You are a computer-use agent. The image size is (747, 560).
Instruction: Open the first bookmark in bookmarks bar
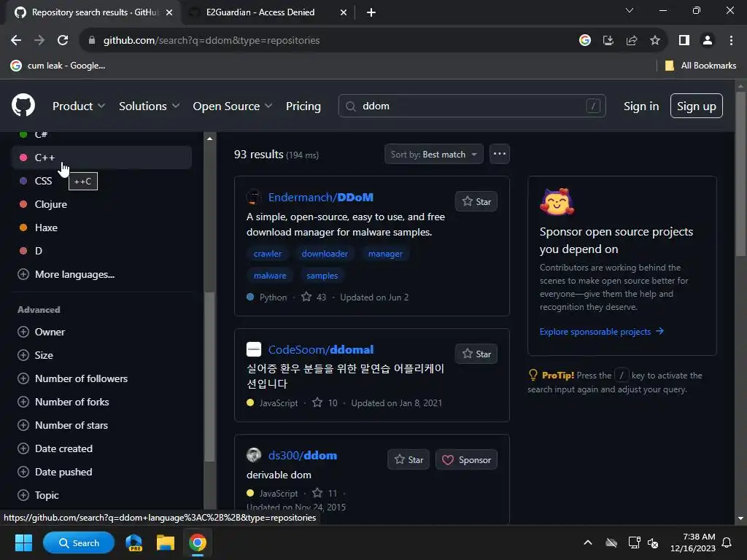pyautogui.click(x=58, y=66)
